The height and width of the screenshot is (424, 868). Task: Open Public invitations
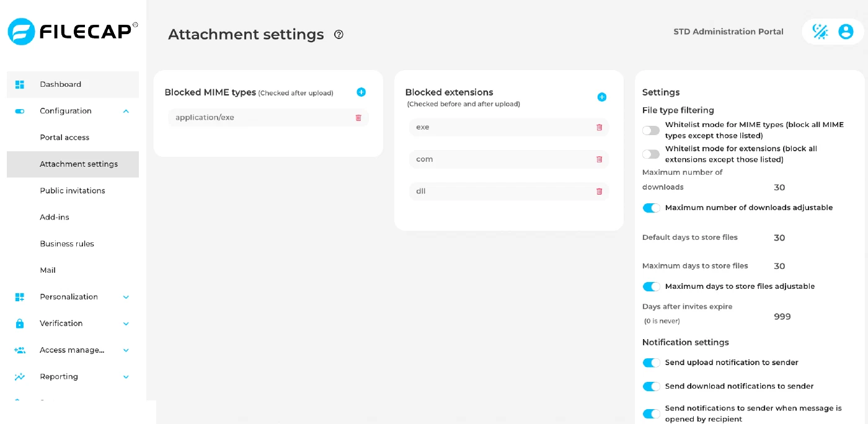(x=73, y=191)
